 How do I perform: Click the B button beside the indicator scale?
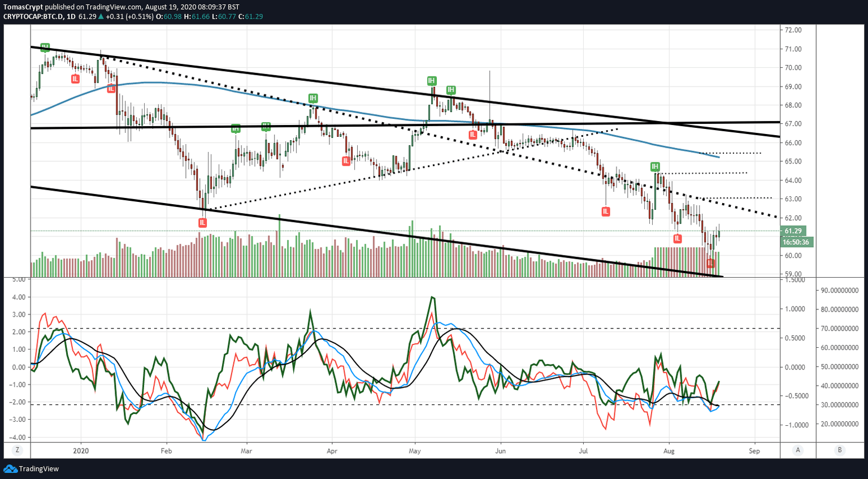tap(840, 450)
